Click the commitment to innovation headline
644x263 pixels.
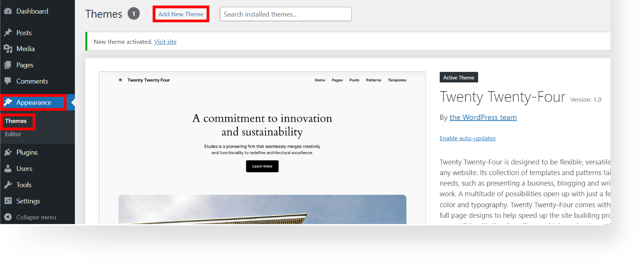[x=262, y=125]
